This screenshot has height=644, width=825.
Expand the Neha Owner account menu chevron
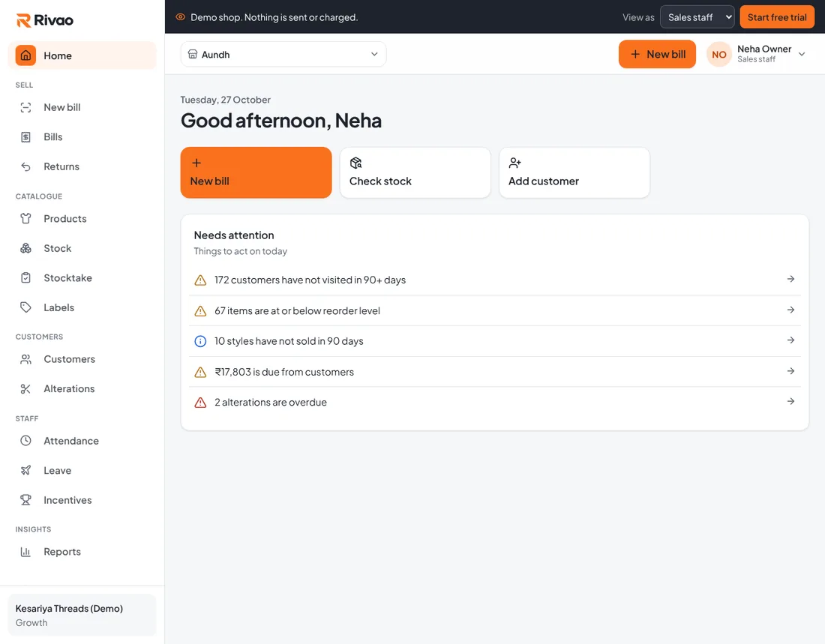coord(802,54)
